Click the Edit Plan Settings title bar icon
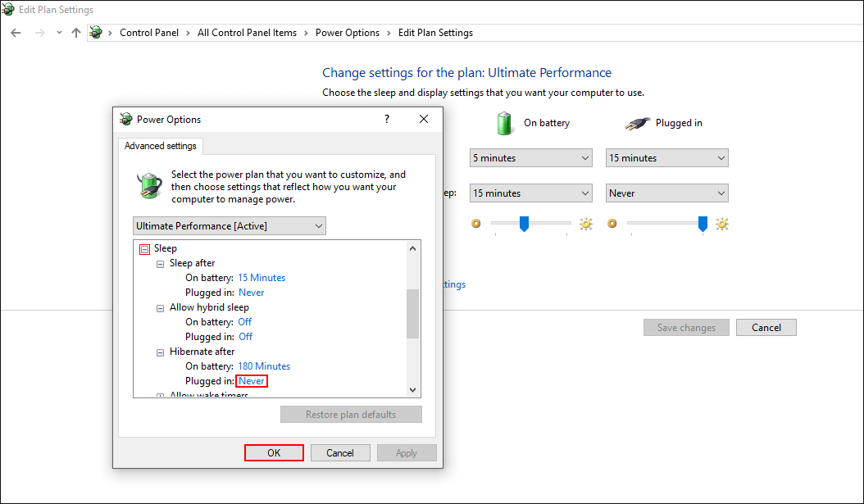864x504 pixels. pos(7,9)
